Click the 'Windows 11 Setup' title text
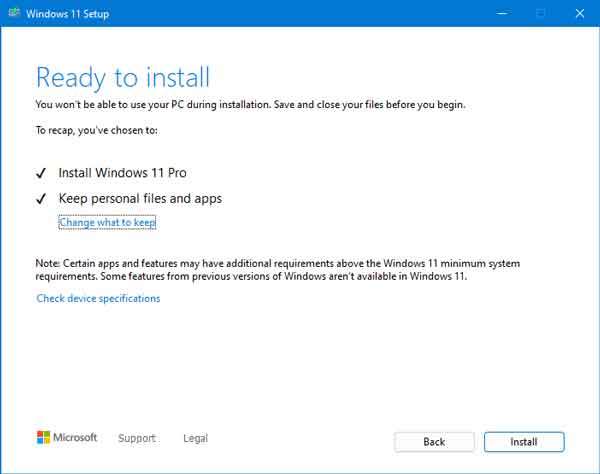This screenshot has width=600, height=474. coord(68,14)
